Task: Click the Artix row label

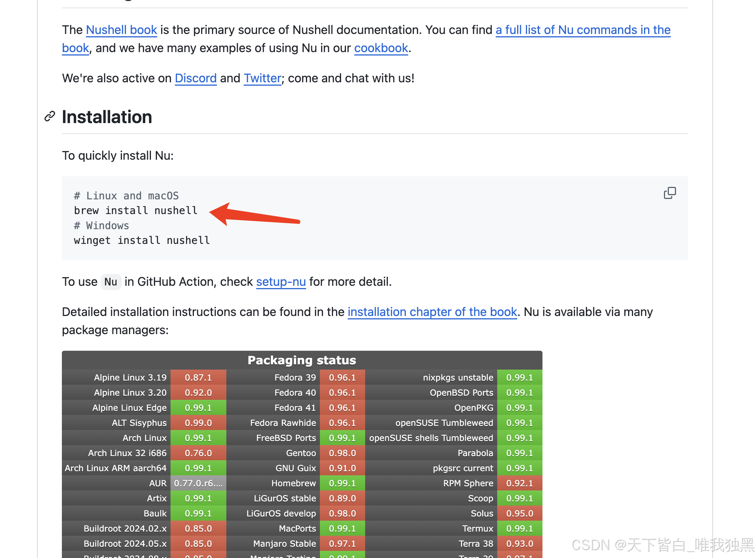Action: pyautogui.click(x=157, y=498)
